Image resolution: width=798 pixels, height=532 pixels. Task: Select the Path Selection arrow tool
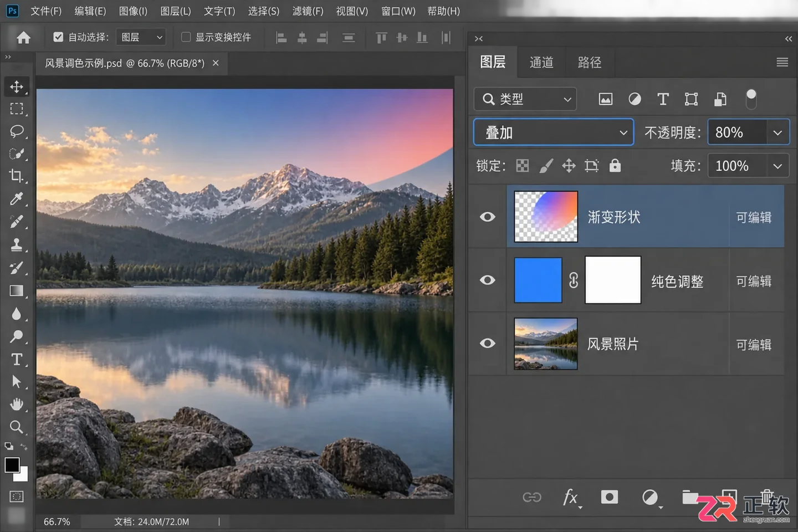17,382
